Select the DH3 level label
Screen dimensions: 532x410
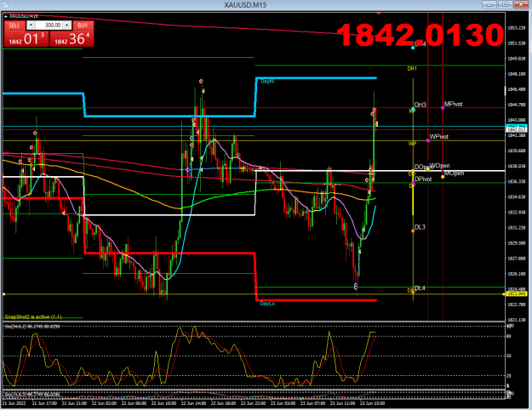pos(420,105)
